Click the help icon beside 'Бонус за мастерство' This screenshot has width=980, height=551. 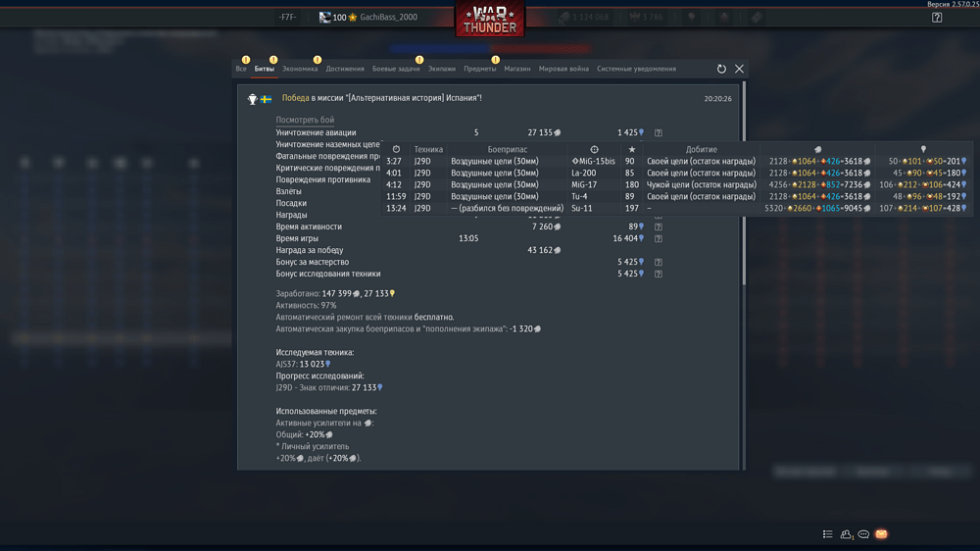[659, 262]
